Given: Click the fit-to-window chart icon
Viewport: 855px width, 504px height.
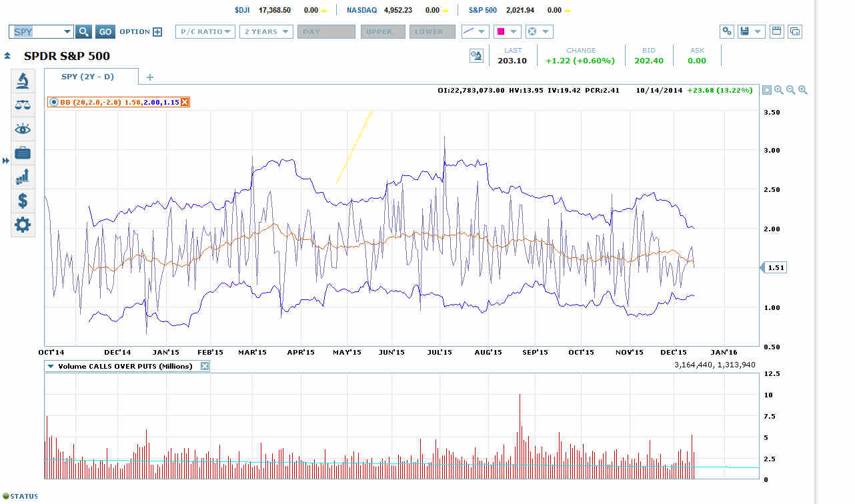Looking at the screenshot, I should coord(766,90).
